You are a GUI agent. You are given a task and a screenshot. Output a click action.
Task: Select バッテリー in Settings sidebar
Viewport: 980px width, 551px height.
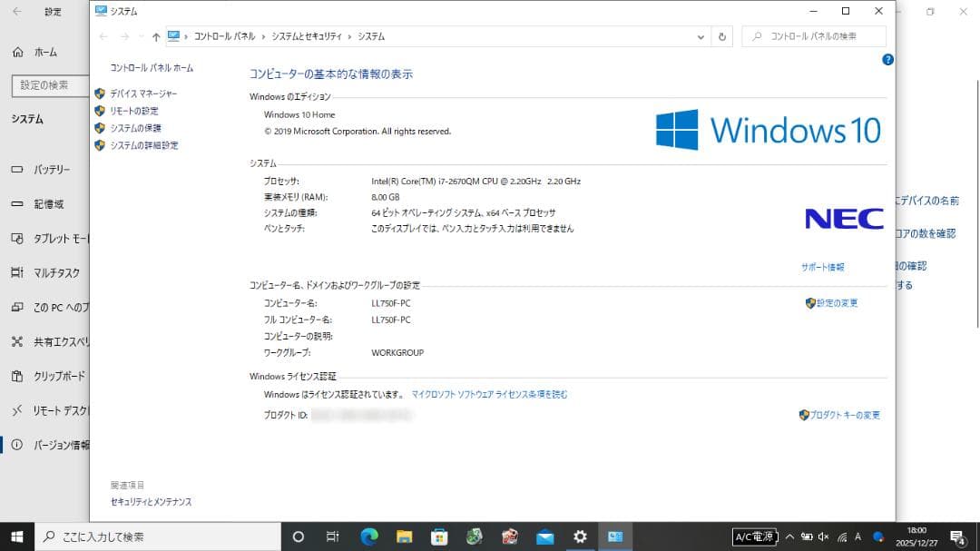[52, 170]
